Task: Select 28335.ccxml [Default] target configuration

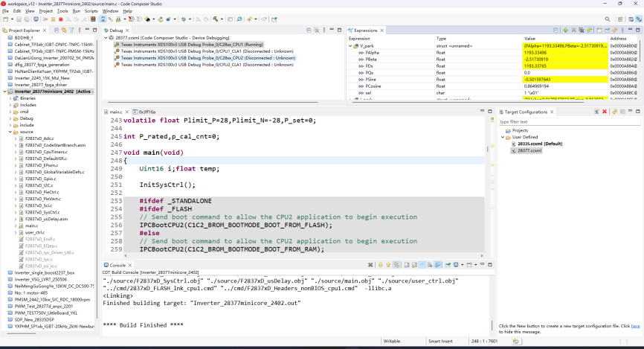Action: pyautogui.click(x=540, y=144)
